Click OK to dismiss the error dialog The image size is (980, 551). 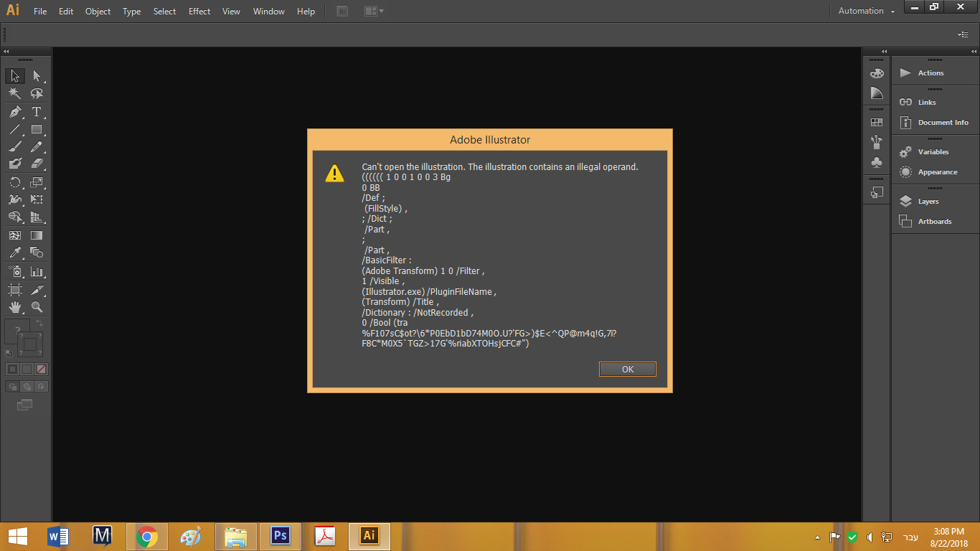tap(628, 369)
